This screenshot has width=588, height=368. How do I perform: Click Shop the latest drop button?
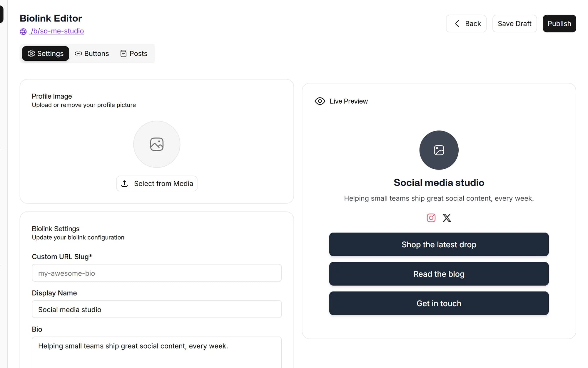coord(439,244)
